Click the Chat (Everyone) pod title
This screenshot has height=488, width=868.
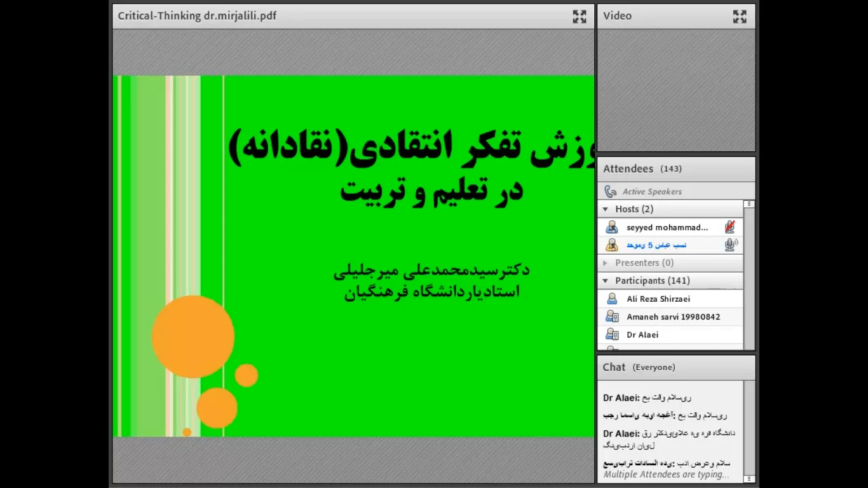pos(639,367)
